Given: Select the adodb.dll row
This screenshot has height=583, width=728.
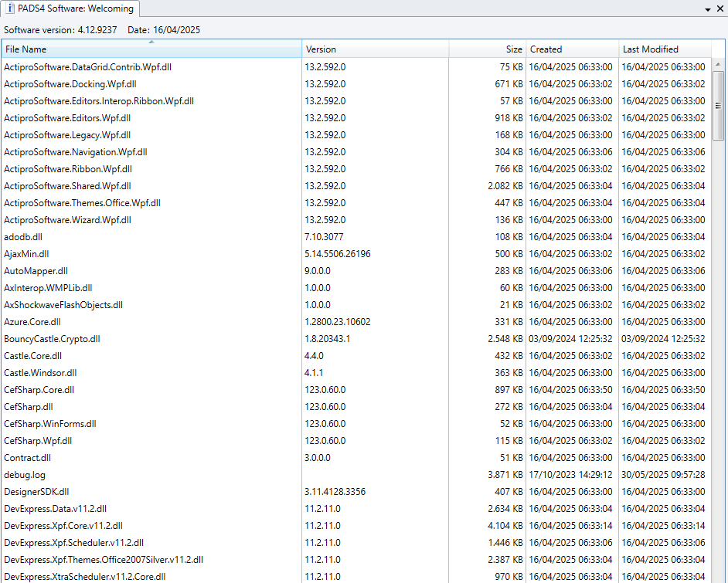Looking at the screenshot, I should coord(356,237).
